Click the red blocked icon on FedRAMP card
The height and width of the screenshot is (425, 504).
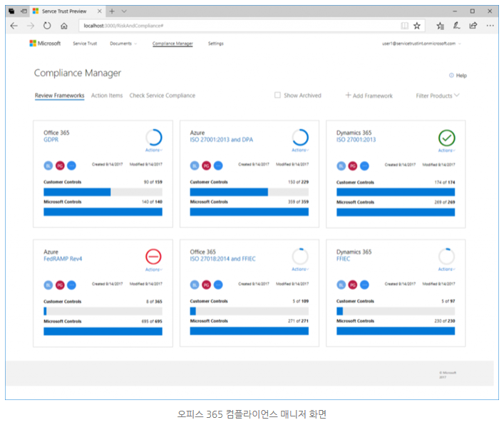(153, 257)
